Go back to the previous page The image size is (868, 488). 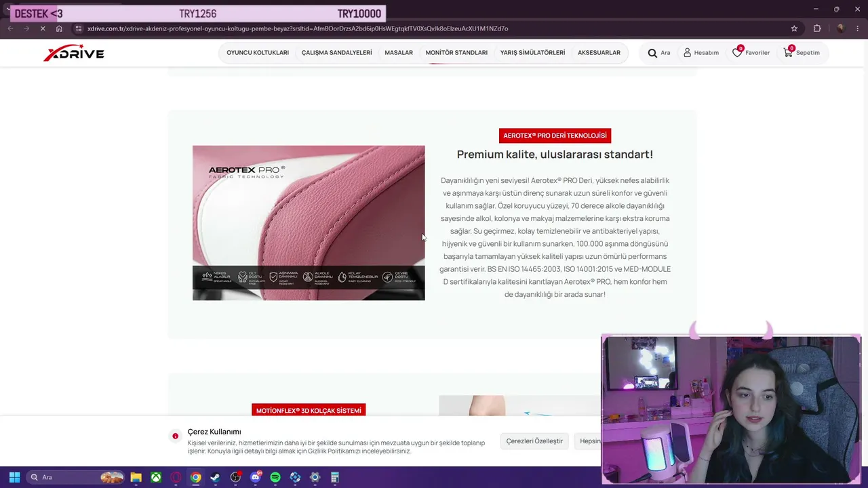pos(10,28)
